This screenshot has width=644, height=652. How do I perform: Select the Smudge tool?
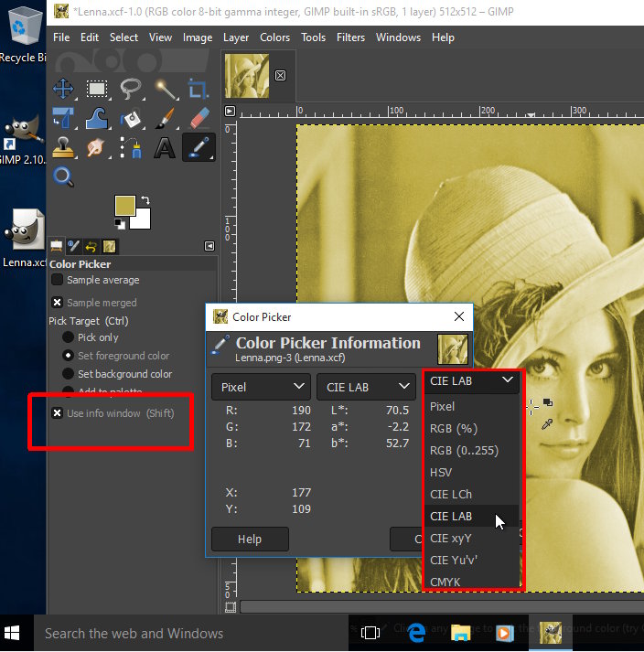97,147
